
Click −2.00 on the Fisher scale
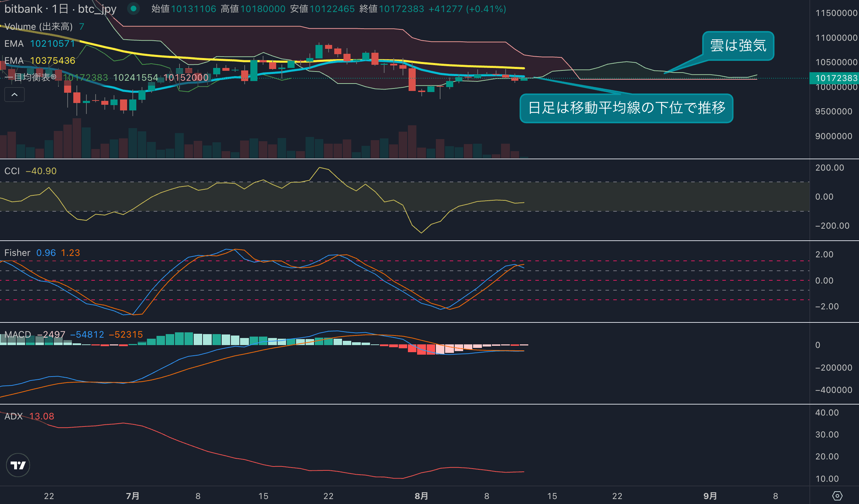pyautogui.click(x=827, y=307)
